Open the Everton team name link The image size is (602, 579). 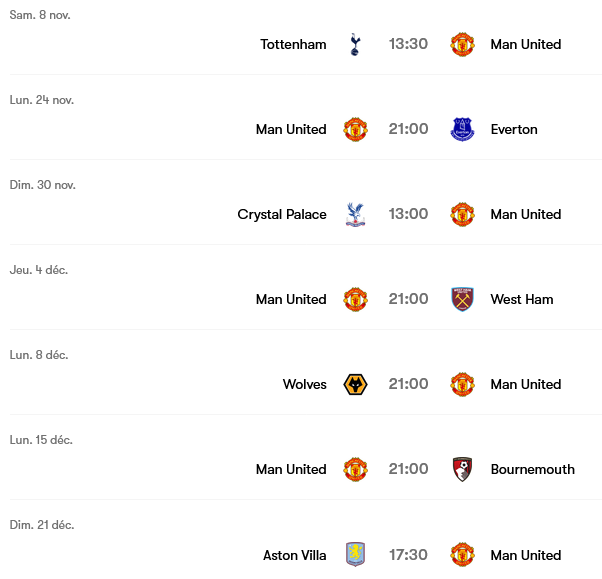(514, 129)
